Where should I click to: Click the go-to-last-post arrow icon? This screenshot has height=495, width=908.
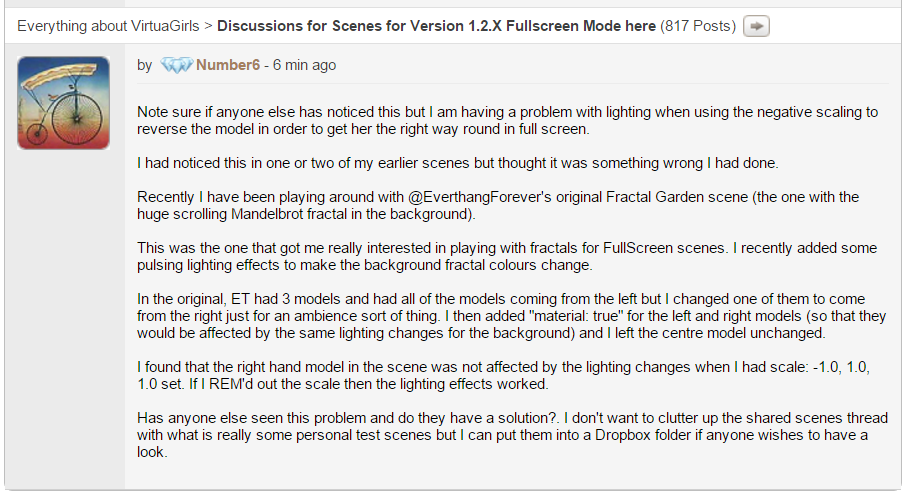[x=758, y=25]
